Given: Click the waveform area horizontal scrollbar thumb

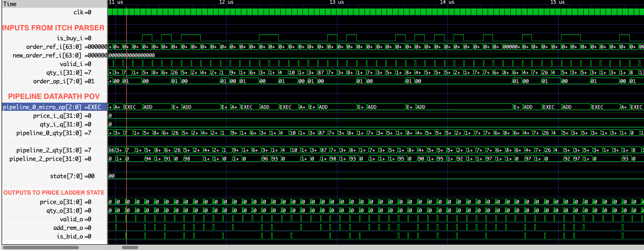Looking at the screenshot, I should pyautogui.click(x=130, y=248).
